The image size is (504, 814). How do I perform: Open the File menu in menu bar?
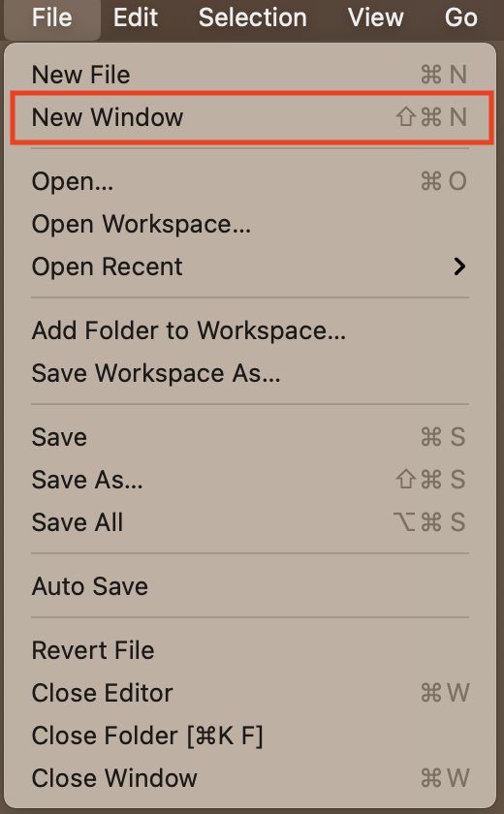(52, 17)
